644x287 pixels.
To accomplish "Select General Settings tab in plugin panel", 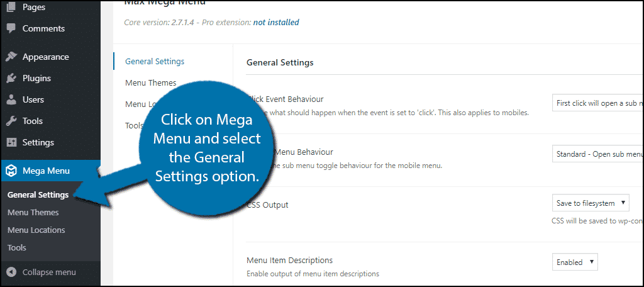I will point(155,61).
